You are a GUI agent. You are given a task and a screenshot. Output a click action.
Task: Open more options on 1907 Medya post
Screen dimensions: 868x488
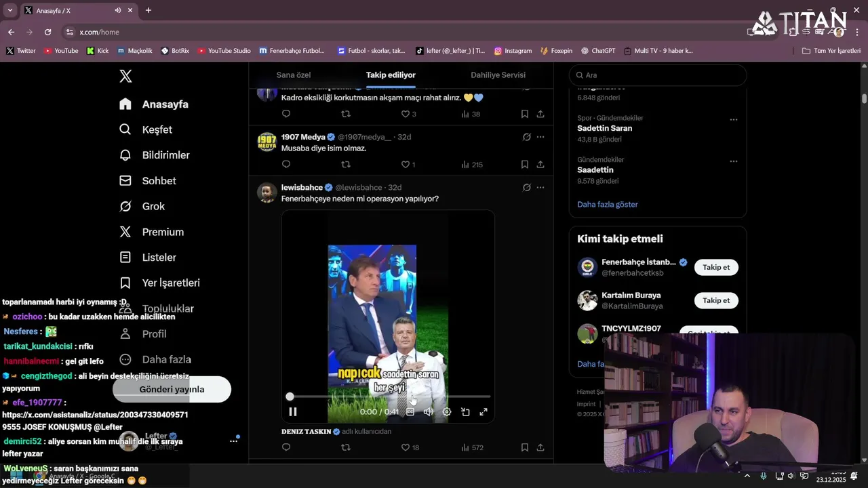click(540, 137)
